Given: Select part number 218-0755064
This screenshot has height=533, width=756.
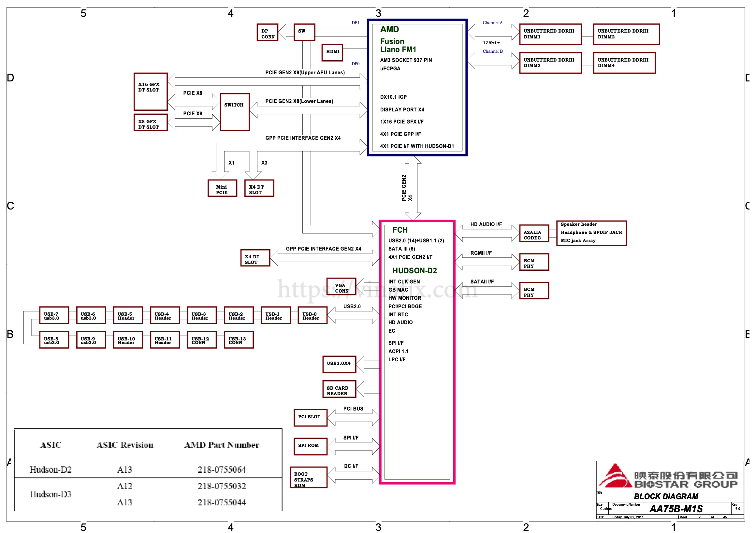Looking at the screenshot, I should pyautogui.click(x=222, y=470).
